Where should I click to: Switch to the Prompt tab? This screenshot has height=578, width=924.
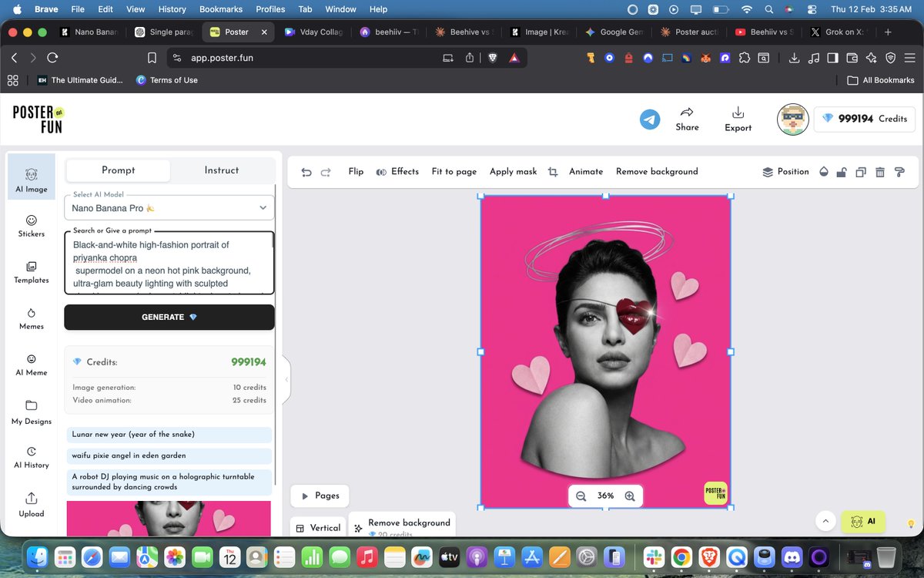pyautogui.click(x=119, y=170)
